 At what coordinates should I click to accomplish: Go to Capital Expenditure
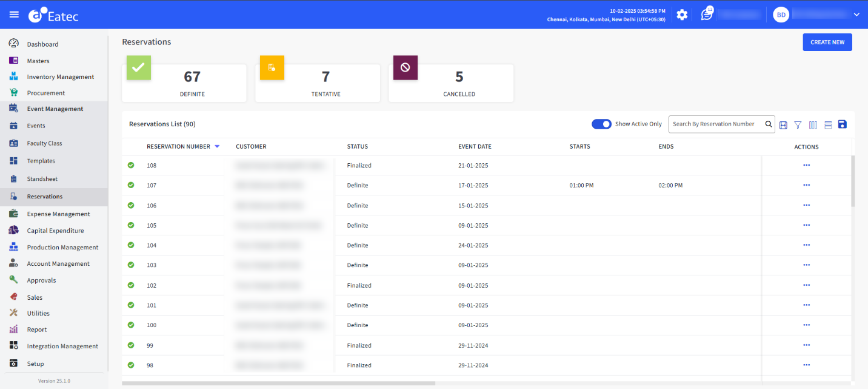point(54,231)
